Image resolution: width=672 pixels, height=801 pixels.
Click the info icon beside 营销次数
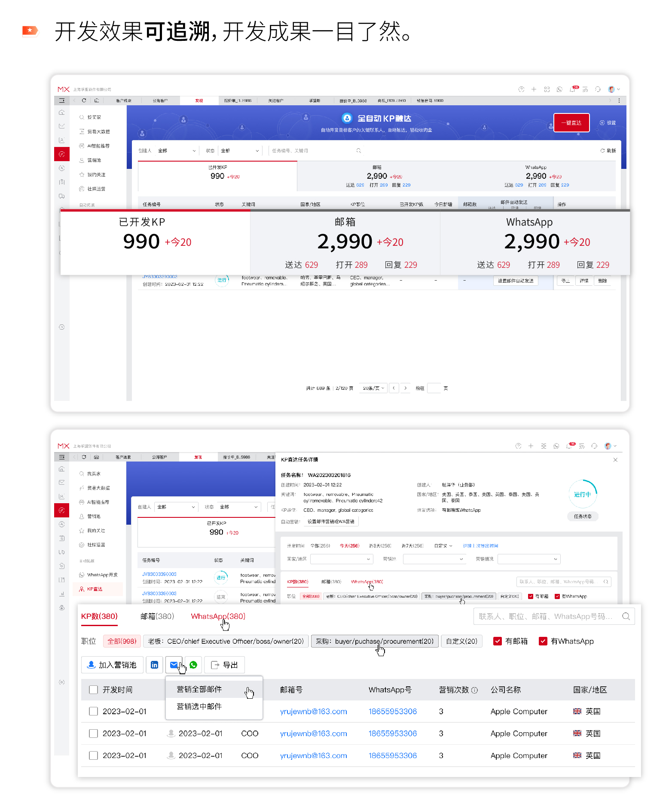pos(474,690)
